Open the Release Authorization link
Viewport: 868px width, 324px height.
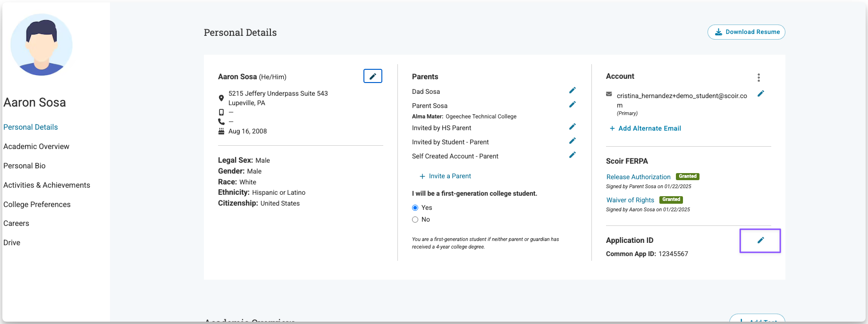[638, 177]
